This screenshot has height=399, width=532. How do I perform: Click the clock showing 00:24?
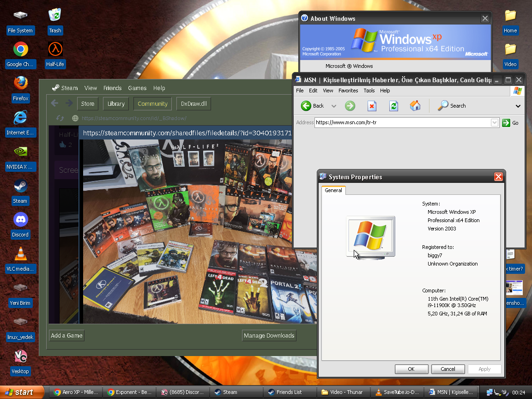point(519,393)
